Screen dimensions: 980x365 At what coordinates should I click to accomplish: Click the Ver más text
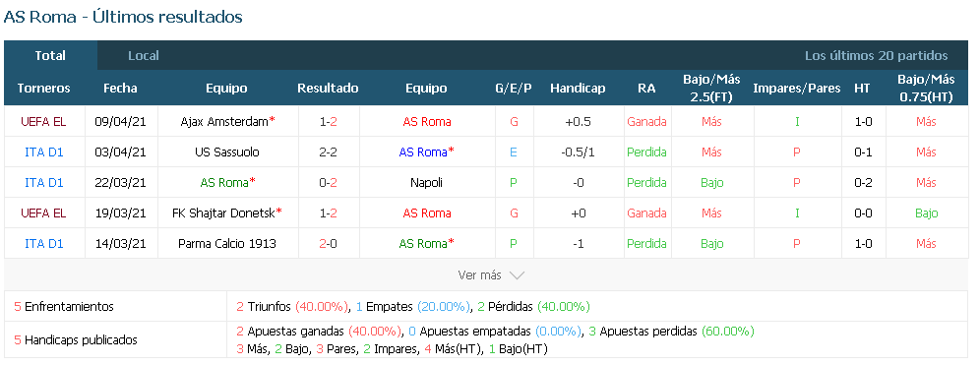pyautogui.click(x=479, y=275)
